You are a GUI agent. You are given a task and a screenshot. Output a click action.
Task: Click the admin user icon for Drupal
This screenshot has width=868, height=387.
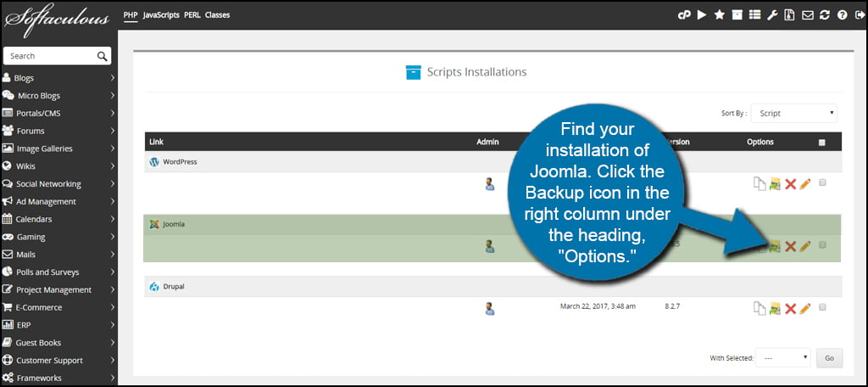tap(489, 308)
